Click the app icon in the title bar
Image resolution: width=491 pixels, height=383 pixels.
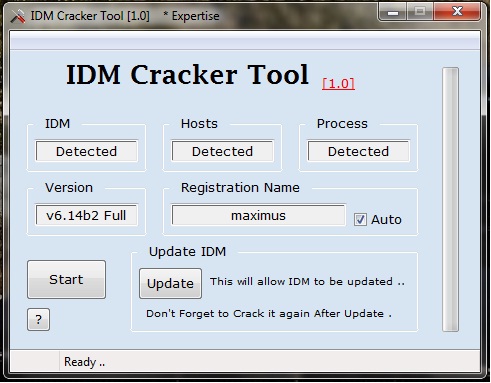[x=18, y=16]
